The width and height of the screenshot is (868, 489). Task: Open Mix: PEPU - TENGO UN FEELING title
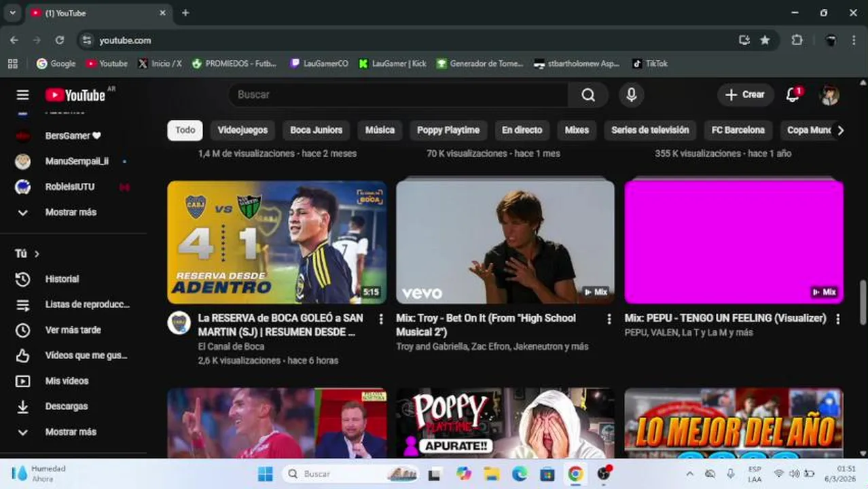(725, 319)
